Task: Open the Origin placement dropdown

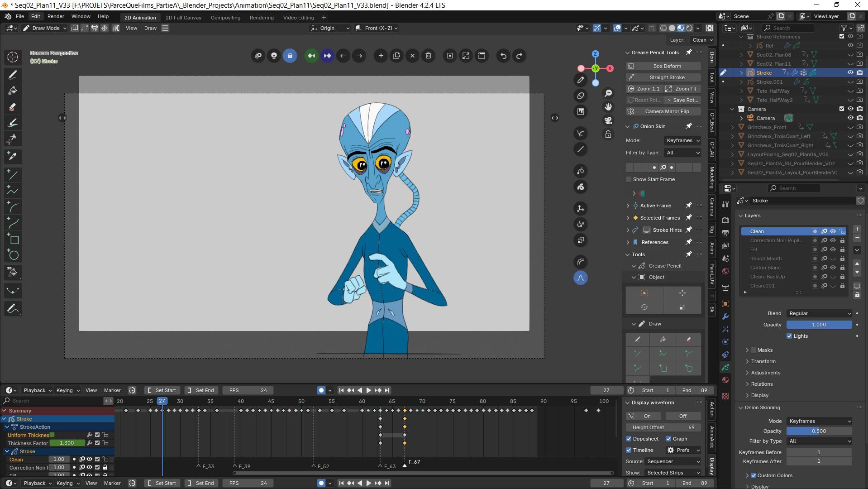Action: click(x=330, y=28)
